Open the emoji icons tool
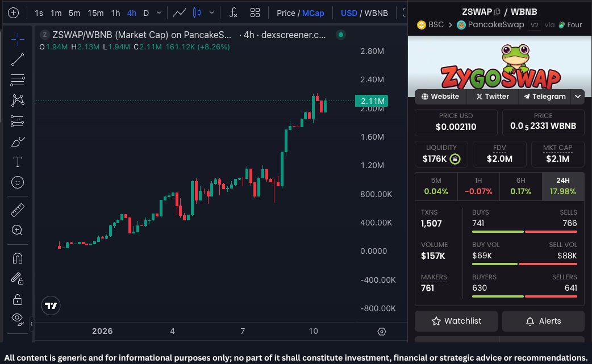This screenshot has height=364, width=592. tap(18, 182)
